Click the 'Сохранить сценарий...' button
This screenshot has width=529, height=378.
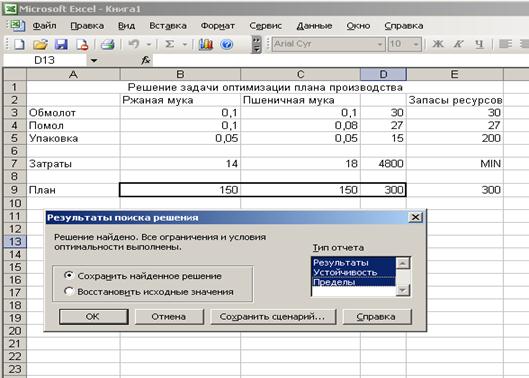click(x=273, y=317)
